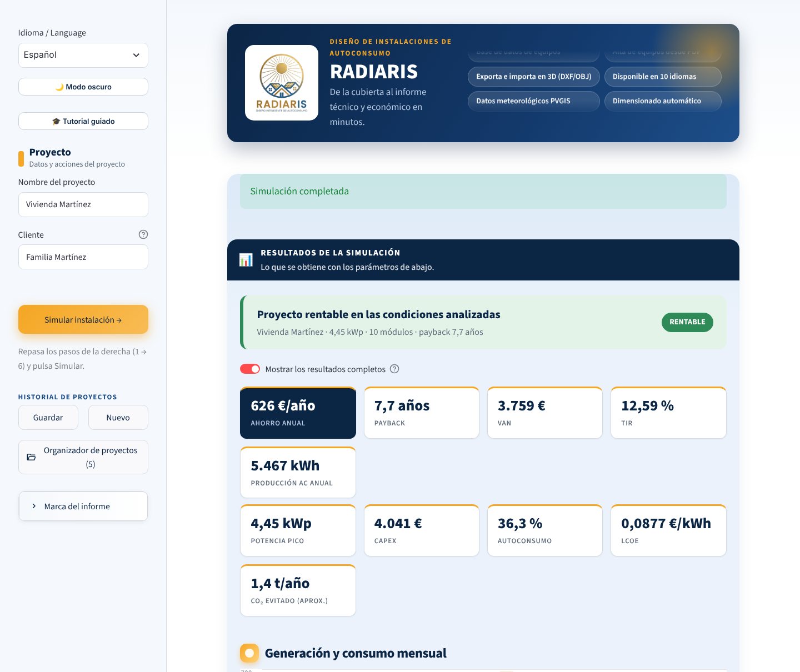The image size is (800, 672).
Task: Select the 4.041 € CAPEX card
Action: point(422,530)
